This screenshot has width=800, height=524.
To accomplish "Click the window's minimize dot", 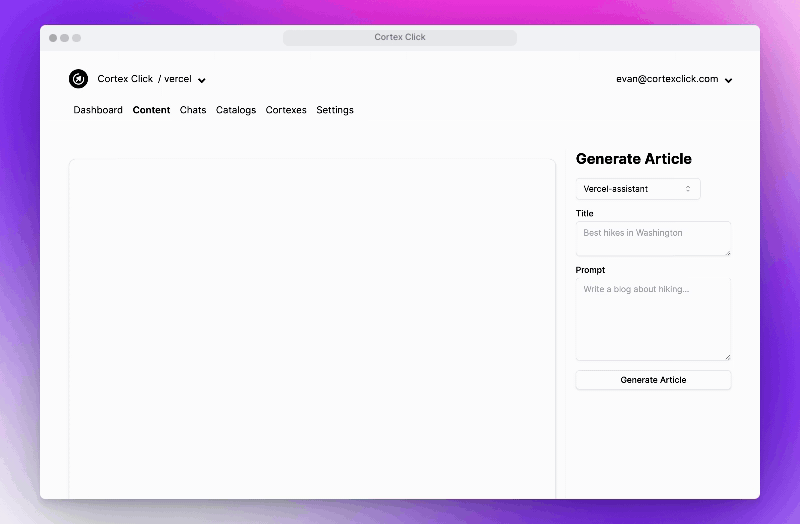I will pos(65,38).
